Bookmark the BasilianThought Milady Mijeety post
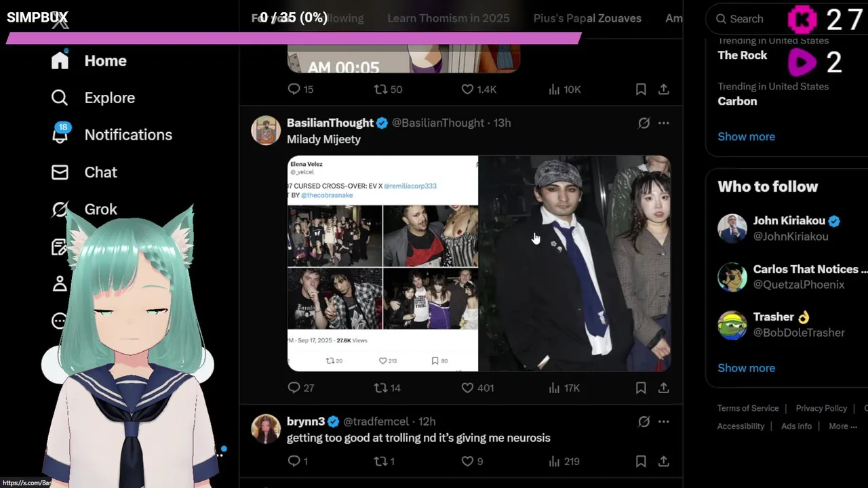The image size is (868, 488). click(x=641, y=388)
